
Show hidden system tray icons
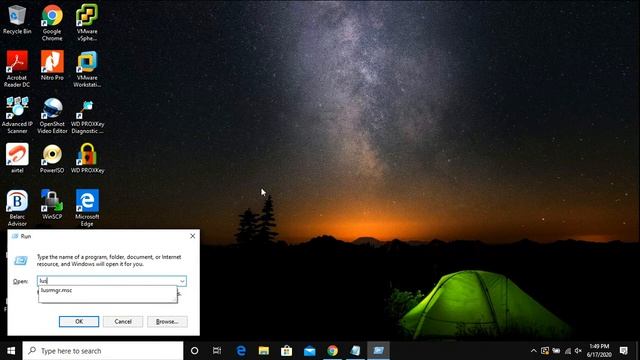click(x=533, y=351)
